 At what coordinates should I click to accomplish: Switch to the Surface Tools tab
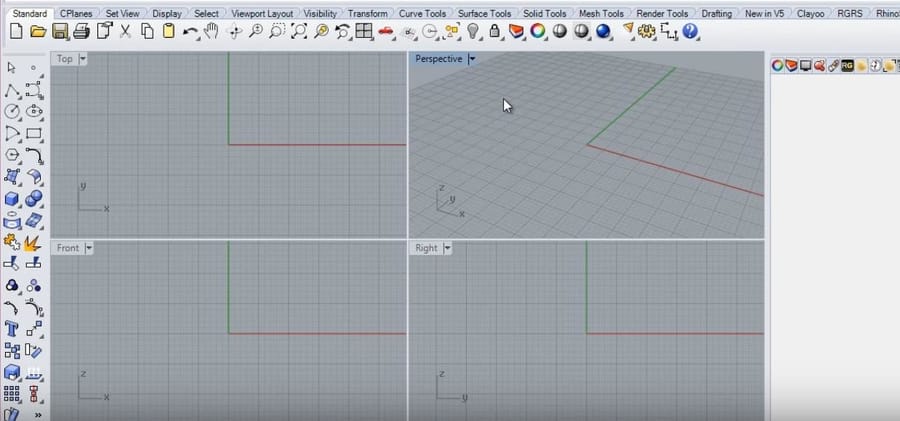pyautogui.click(x=484, y=13)
